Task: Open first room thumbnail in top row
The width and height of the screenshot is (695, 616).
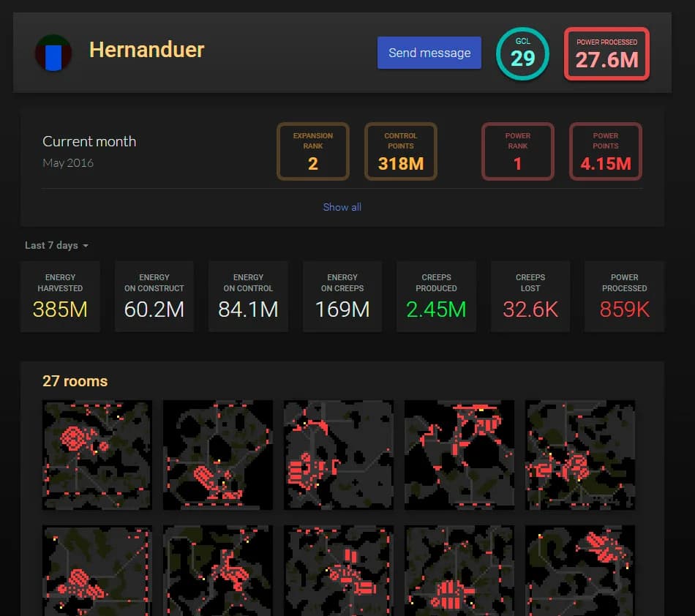Action: point(97,455)
